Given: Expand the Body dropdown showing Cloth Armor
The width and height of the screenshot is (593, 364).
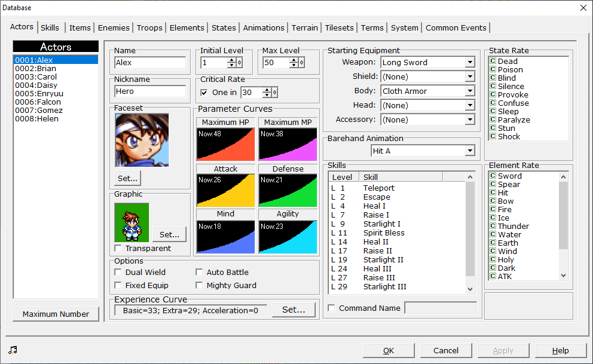Looking at the screenshot, I should (x=469, y=91).
